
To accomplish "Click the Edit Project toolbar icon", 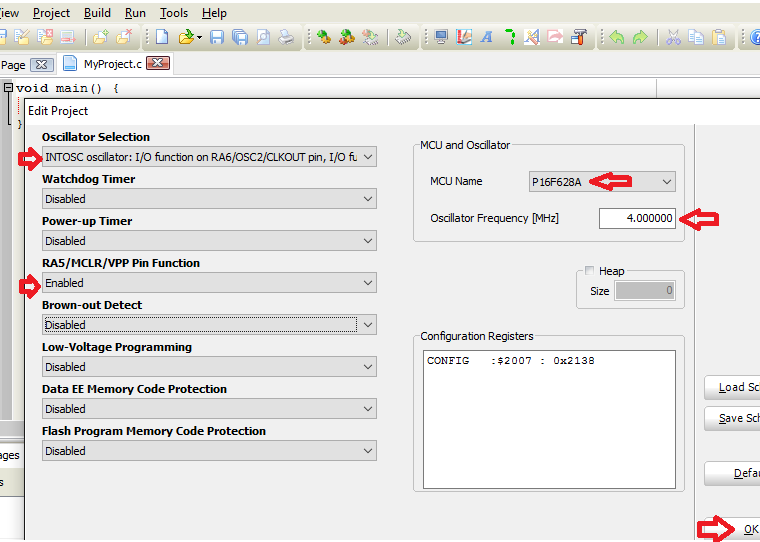I will [x=22, y=37].
